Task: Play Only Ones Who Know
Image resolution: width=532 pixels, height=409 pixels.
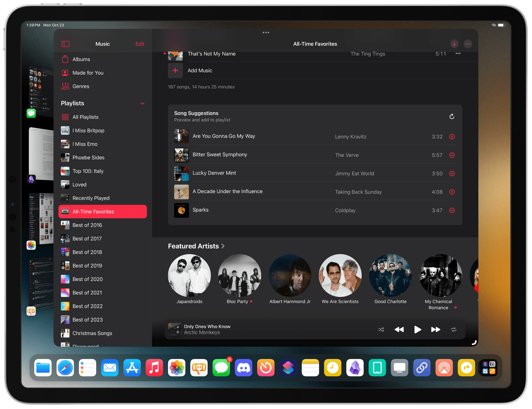Action: point(417,330)
